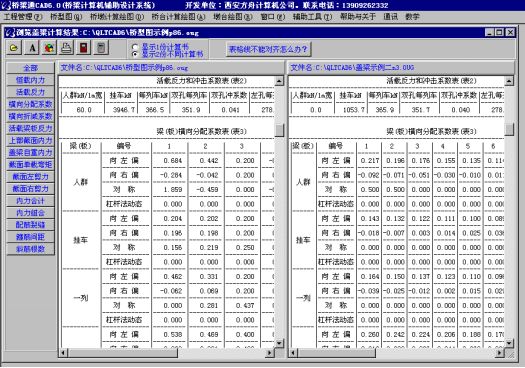The height and width of the screenshot is (368, 525).
Task: Click the 1053.7 value in right table
Action: coord(354,109)
